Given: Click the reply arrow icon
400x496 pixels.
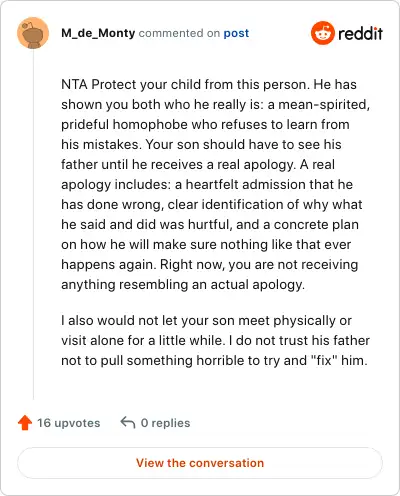Looking at the screenshot, I should (128, 422).
